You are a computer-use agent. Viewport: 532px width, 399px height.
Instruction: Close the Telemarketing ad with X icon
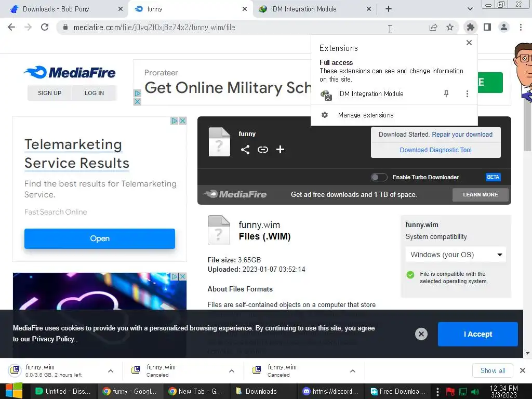[183, 121]
